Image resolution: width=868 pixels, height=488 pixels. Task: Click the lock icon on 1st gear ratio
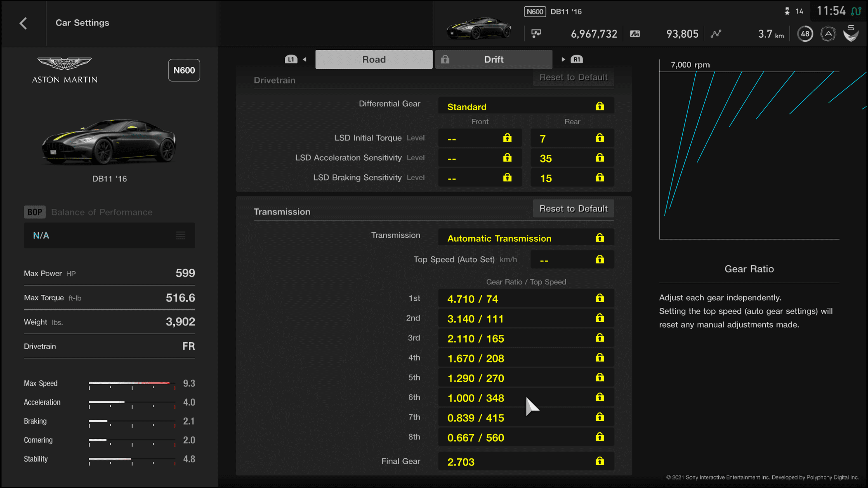point(599,298)
